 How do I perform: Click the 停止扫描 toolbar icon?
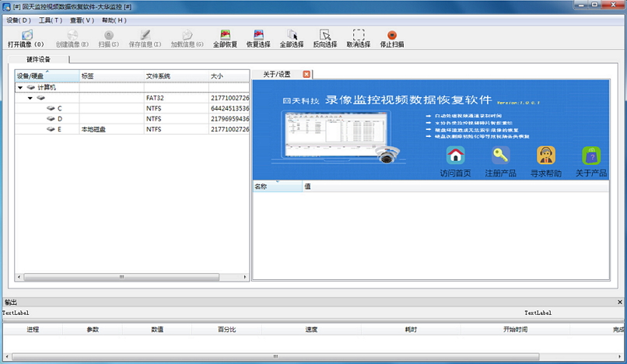[392, 35]
